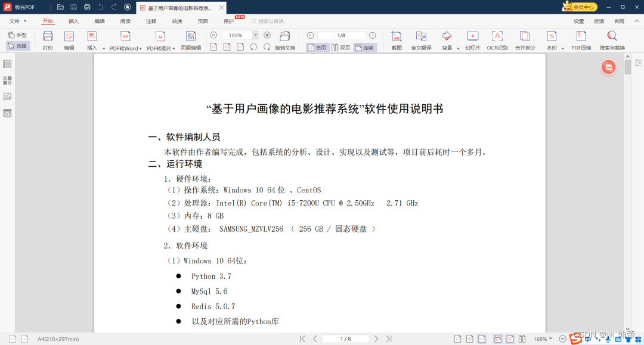Start Slideshow (幻灯片) mode
The image size is (644, 345).
click(473, 41)
